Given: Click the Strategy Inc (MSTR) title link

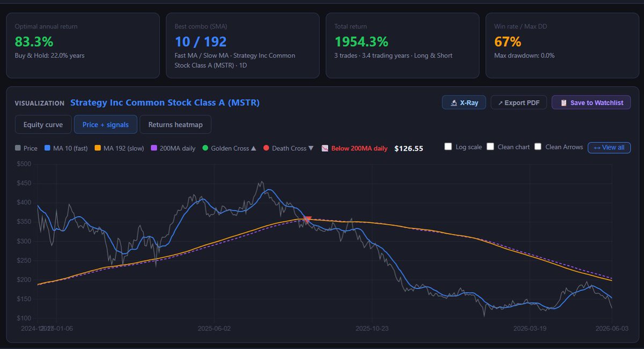Looking at the screenshot, I should point(165,103).
